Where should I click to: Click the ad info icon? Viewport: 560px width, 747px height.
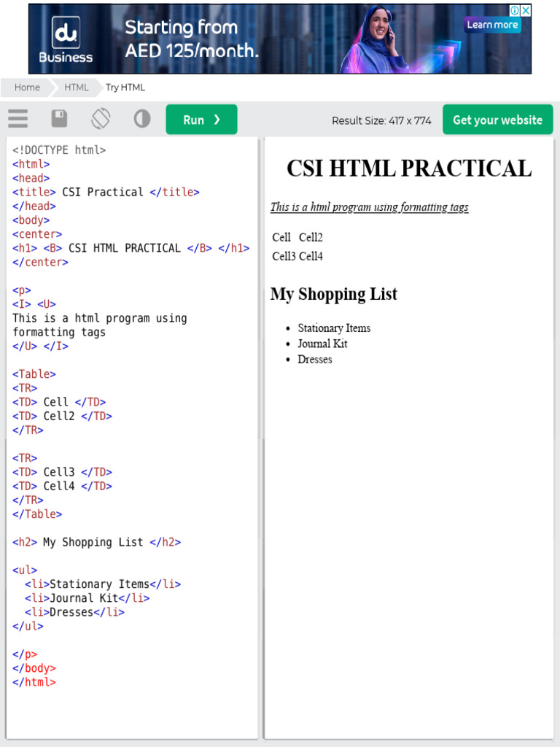[x=514, y=10]
